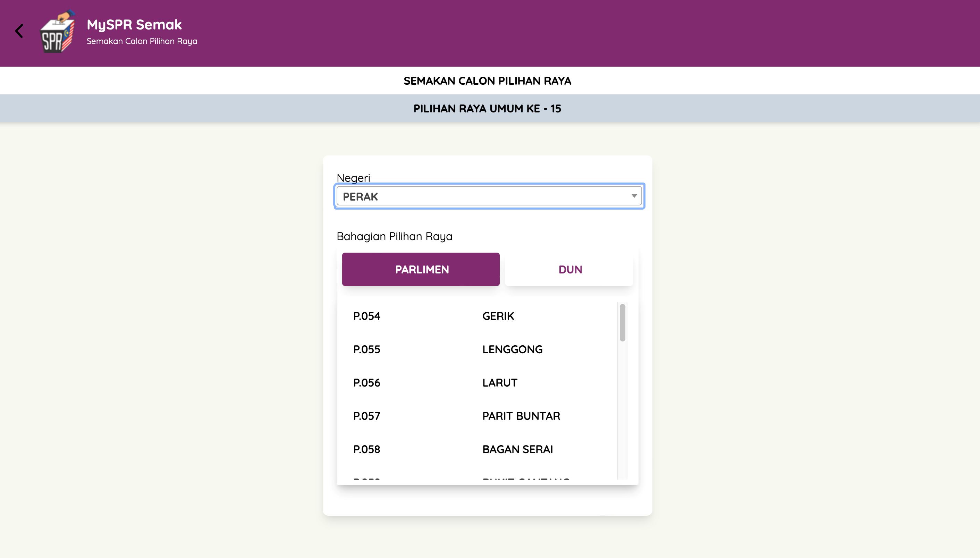980x558 pixels.
Task: Click the SPR ballot box logo
Action: 58,32
